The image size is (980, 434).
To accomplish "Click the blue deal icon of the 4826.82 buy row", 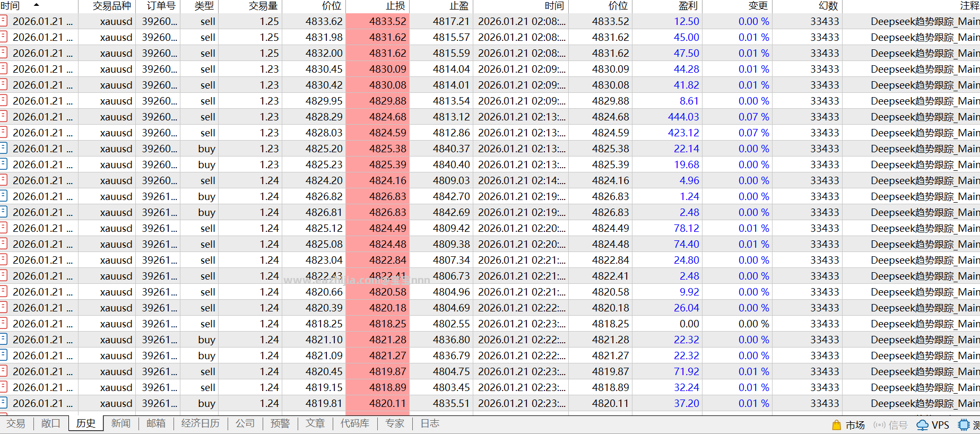I will coord(3,196).
